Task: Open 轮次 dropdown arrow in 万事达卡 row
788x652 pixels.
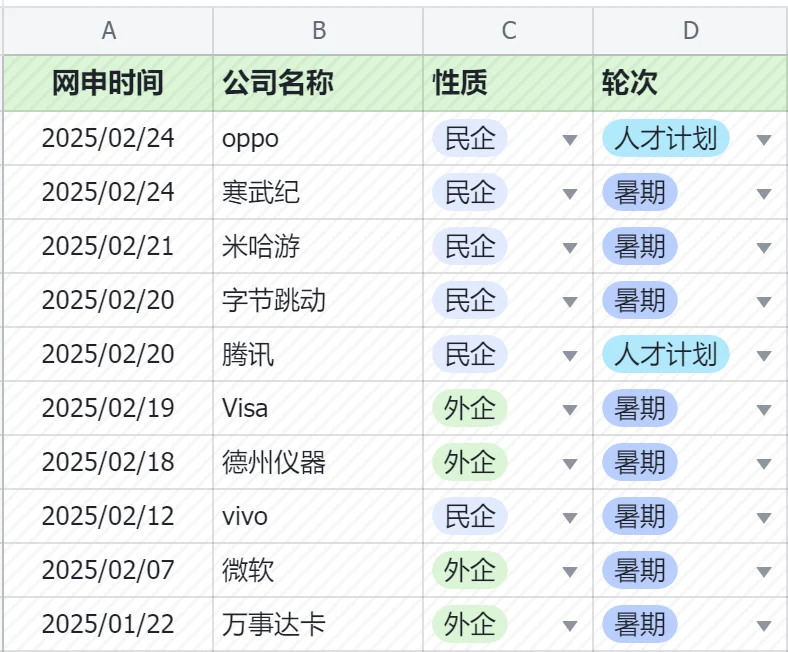Action: pyautogui.click(x=764, y=626)
